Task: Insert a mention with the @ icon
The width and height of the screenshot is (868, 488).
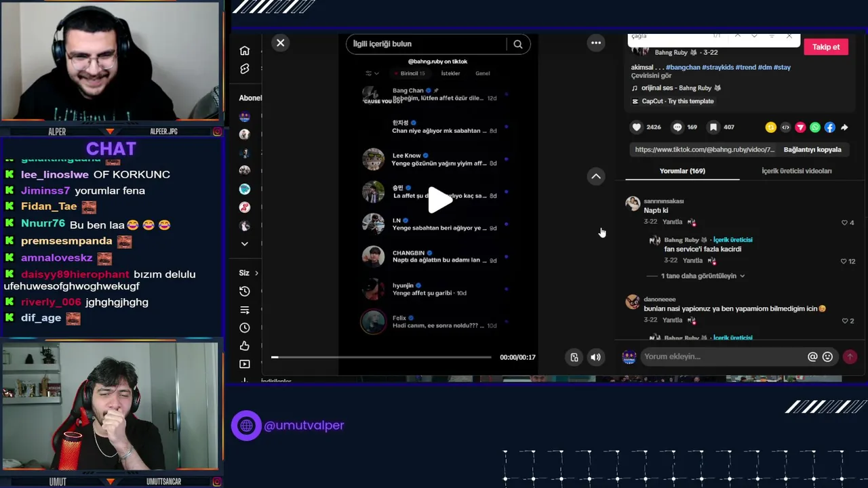Action: pyautogui.click(x=812, y=357)
